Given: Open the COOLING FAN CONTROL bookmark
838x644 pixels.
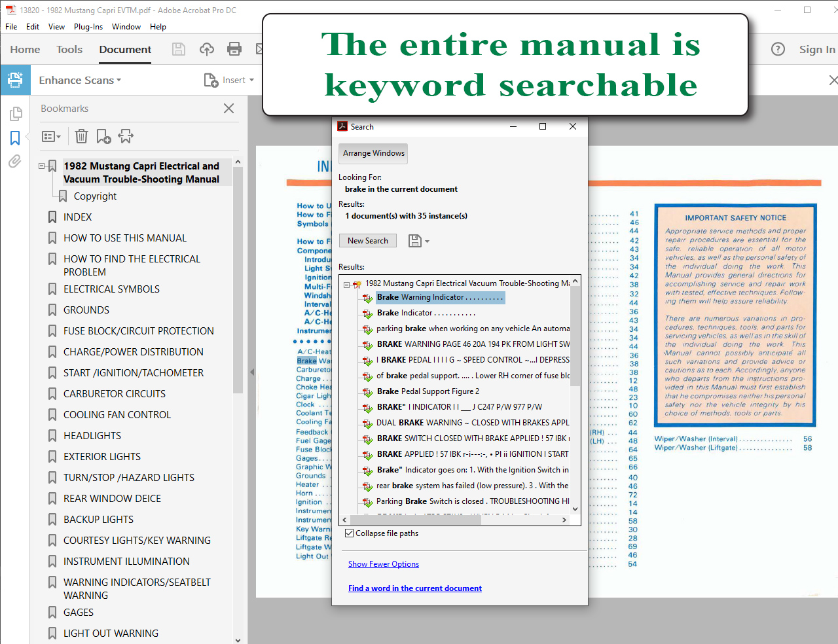Looking at the screenshot, I should [x=117, y=415].
